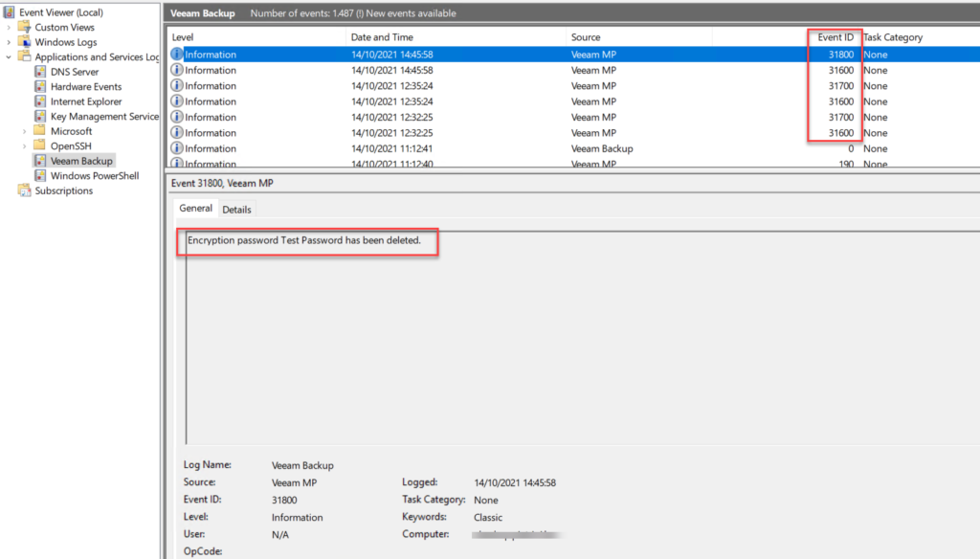Select the Custom Views tree label

point(64,27)
